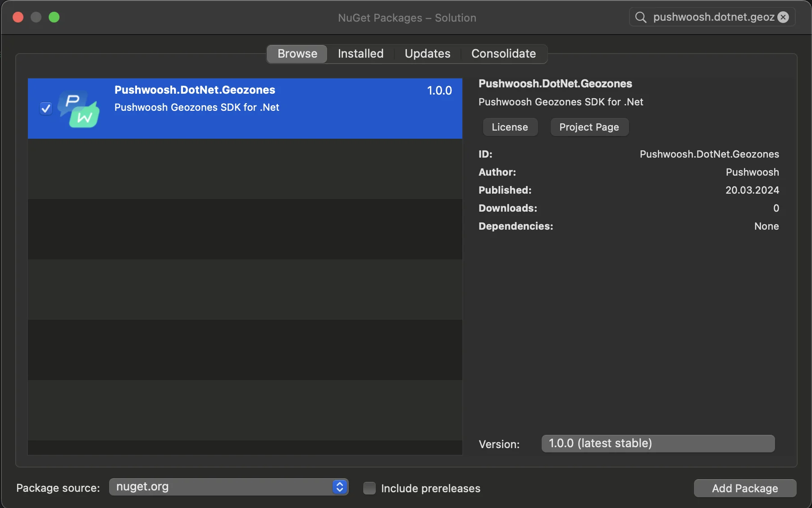Go to the Consolidate tab
Viewport: 812px width, 508px height.
pyautogui.click(x=503, y=54)
